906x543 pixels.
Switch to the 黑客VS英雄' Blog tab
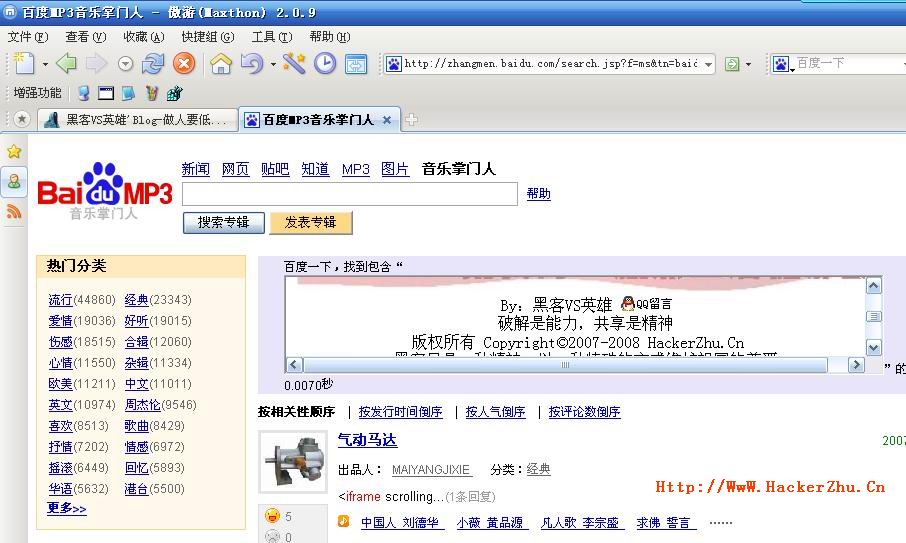point(139,120)
